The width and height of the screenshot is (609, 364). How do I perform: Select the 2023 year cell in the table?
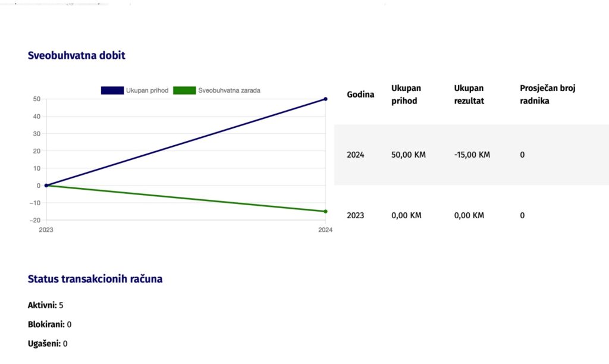pos(356,215)
